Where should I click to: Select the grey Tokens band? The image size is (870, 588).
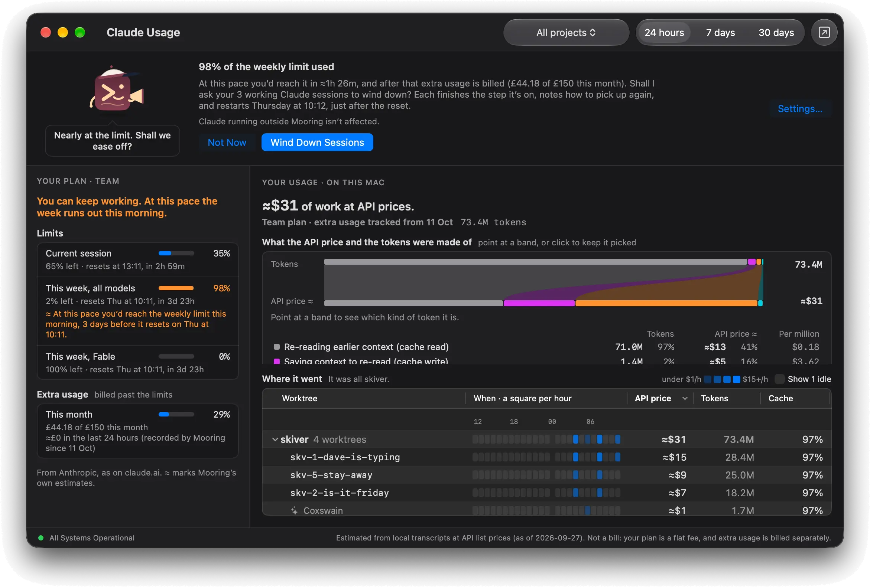(535, 262)
